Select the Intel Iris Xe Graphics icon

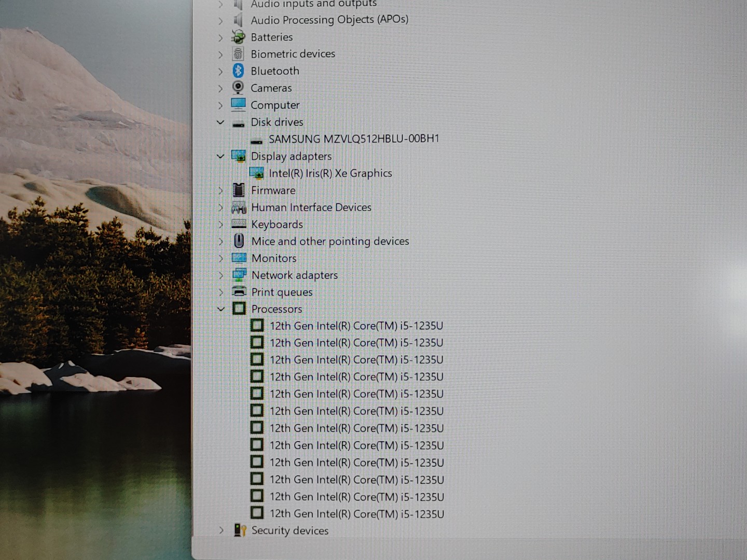256,173
